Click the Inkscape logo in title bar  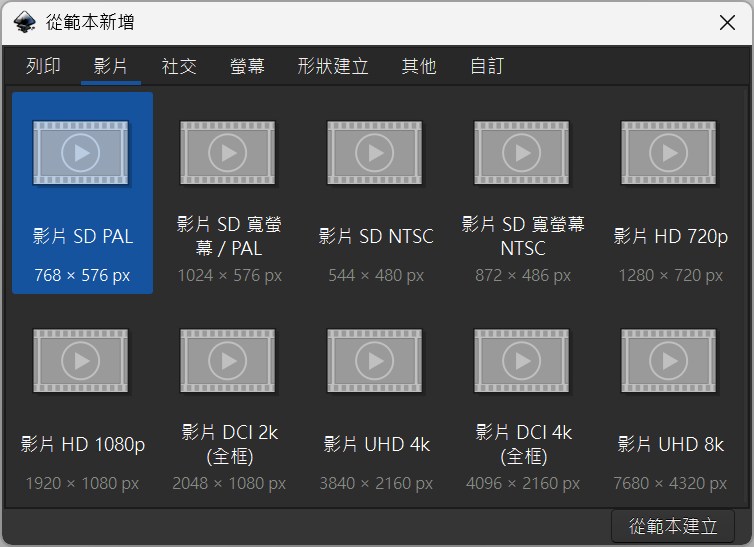point(24,22)
